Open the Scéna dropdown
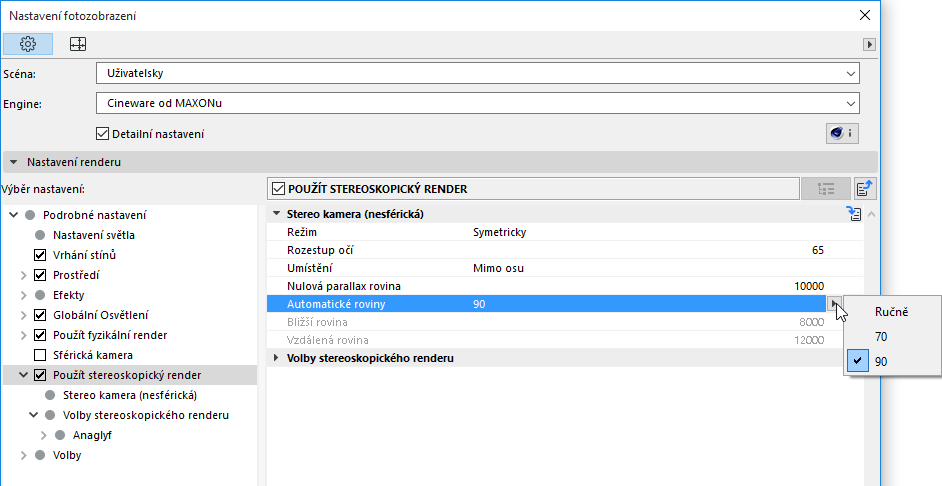 (x=478, y=73)
